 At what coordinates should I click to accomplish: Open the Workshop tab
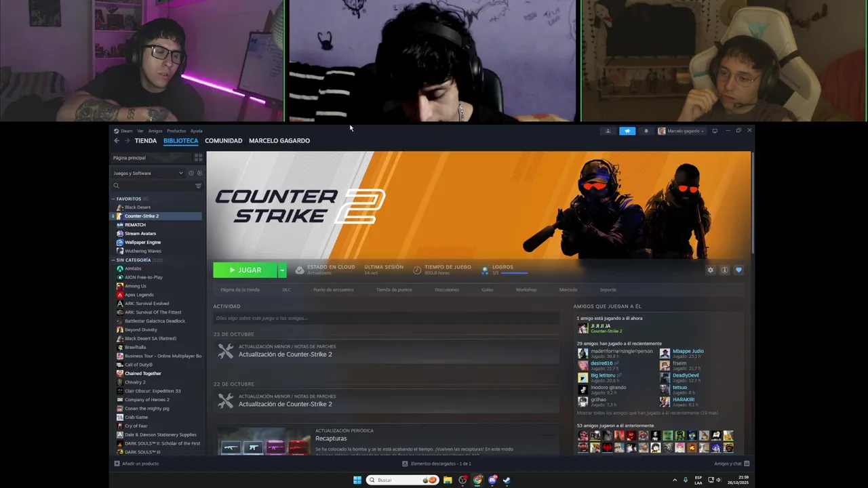pyautogui.click(x=526, y=289)
